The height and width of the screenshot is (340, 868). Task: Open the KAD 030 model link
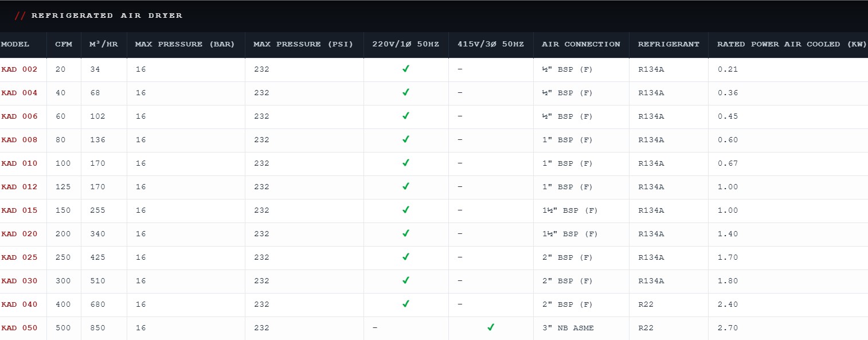tap(19, 281)
